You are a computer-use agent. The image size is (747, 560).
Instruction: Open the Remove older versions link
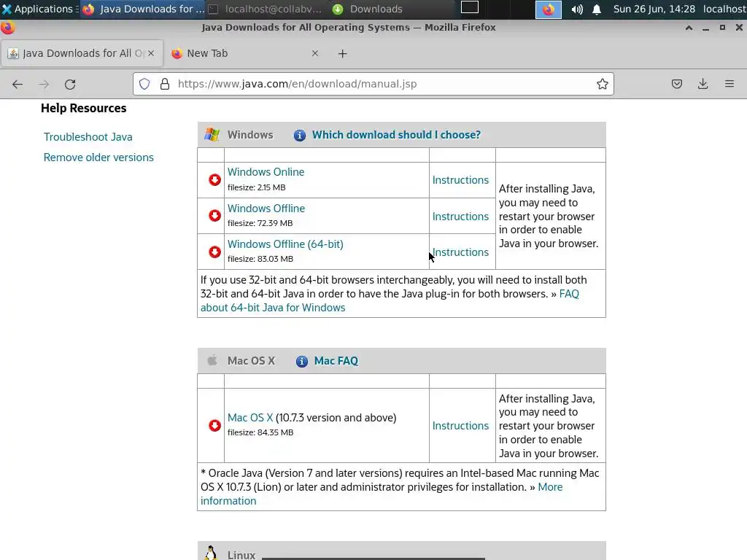(x=98, y=157)
